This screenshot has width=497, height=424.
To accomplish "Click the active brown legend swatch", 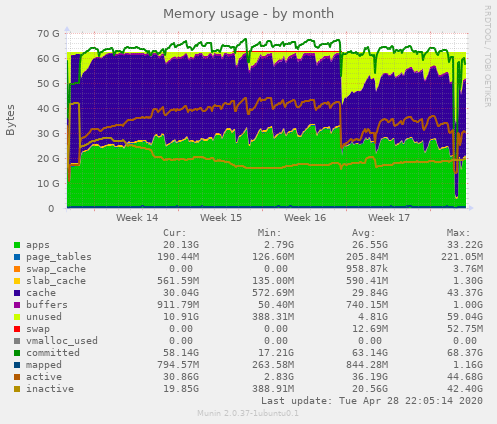I will point(17,377).
